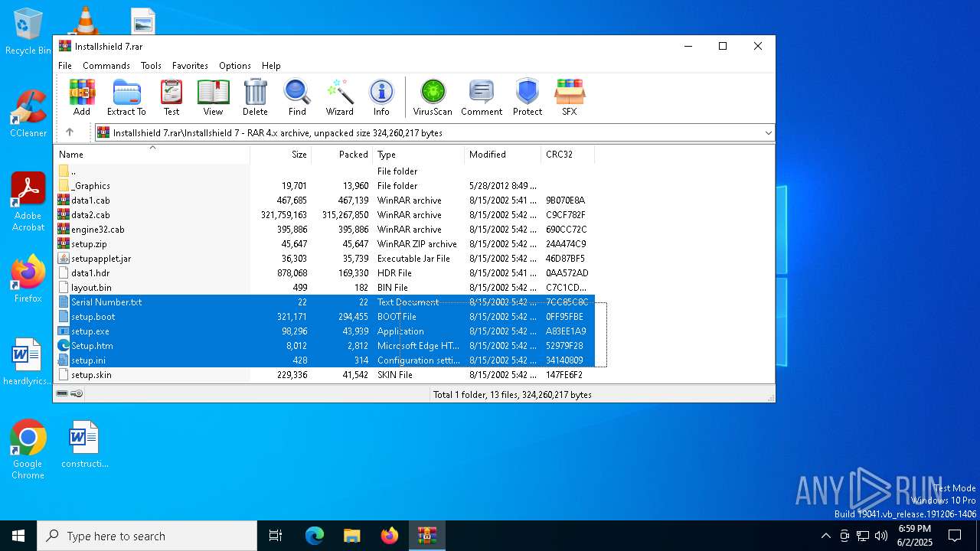The image size is (980, 551).
Task: Select setup.exe file
Action: tap(325, 331)
